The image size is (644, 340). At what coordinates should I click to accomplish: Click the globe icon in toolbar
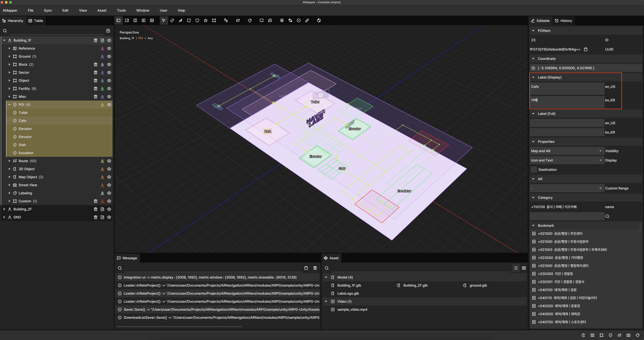point(319,20)
